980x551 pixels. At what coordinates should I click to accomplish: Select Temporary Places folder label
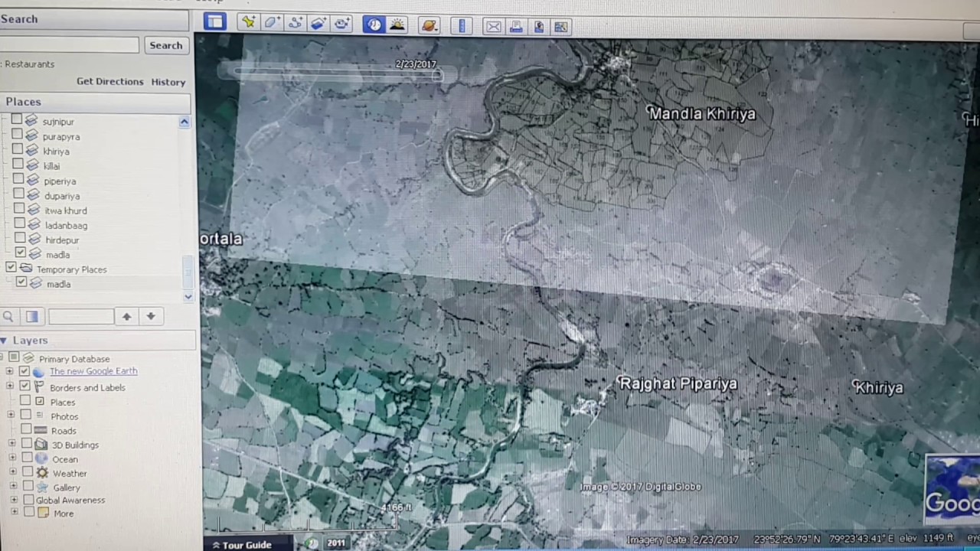pos(71,269)
